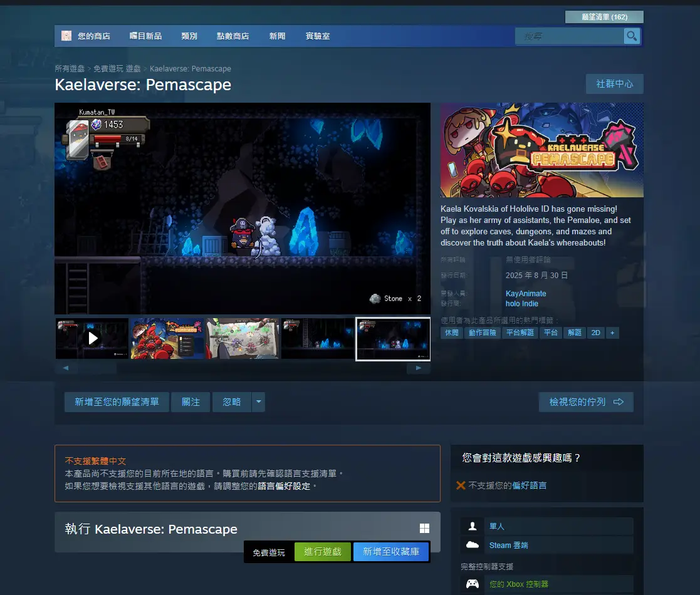Click the left scroll arrow under thumbnails

(66, 369)
